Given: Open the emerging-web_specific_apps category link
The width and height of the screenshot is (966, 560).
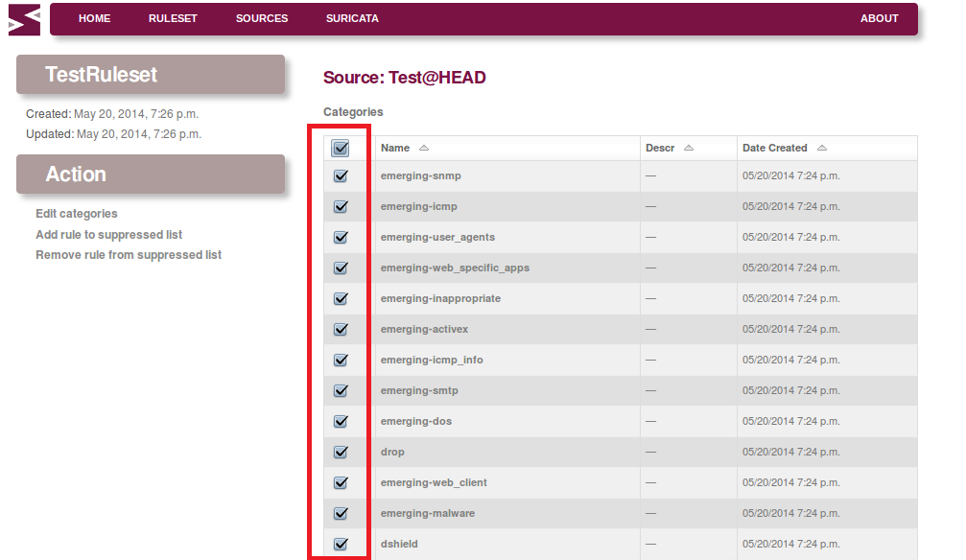Looking at the screenshot, I should click(455, 268).
